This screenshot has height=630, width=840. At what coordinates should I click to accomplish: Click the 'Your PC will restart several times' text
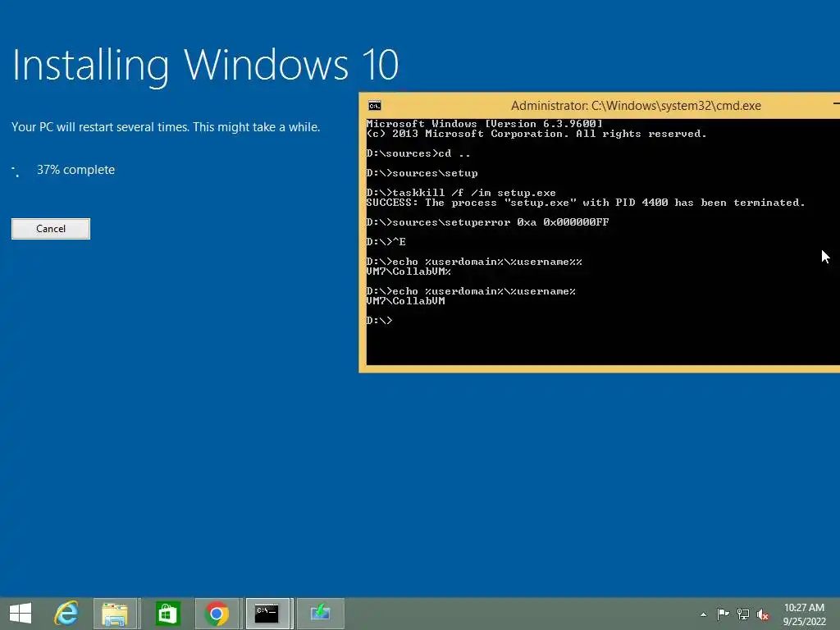click(x=166, y=127)
